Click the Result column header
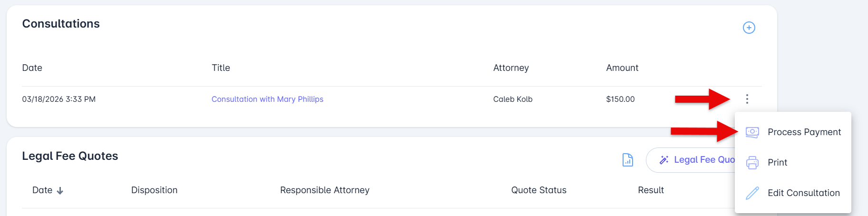This screenshot has width=868, height=216. (x=650, y=190)
